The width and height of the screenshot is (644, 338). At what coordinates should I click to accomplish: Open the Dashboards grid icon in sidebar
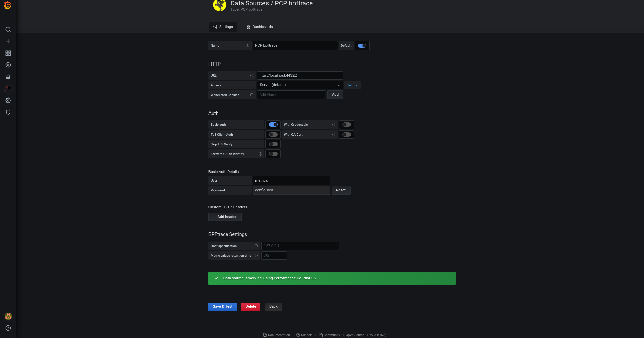(x=8, y=53)
